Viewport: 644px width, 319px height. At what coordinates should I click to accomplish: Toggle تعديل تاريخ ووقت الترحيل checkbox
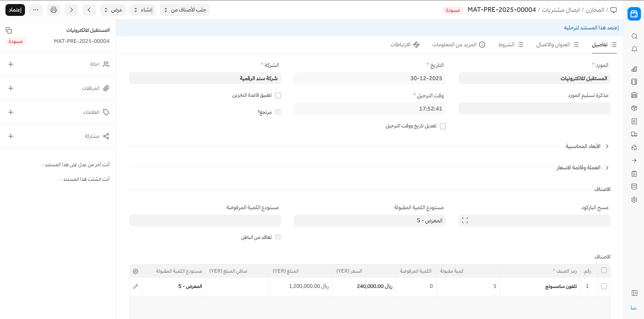coord(443,126)
